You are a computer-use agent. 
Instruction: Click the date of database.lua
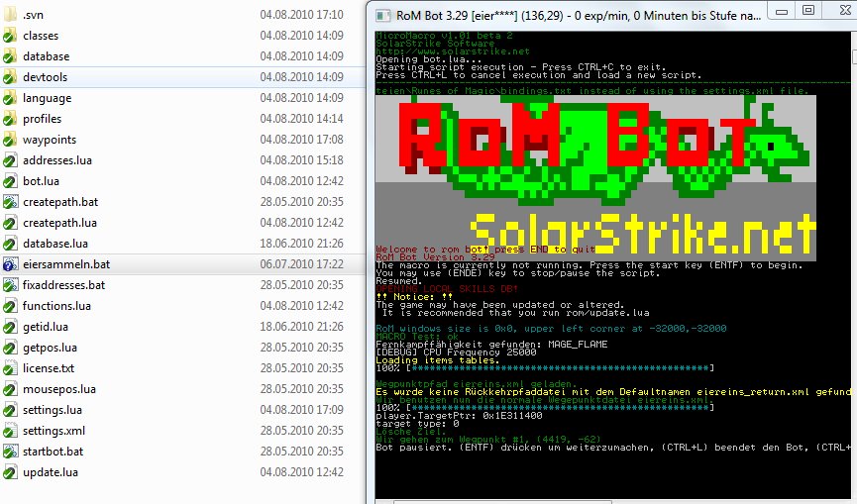[x=301, y=244]
